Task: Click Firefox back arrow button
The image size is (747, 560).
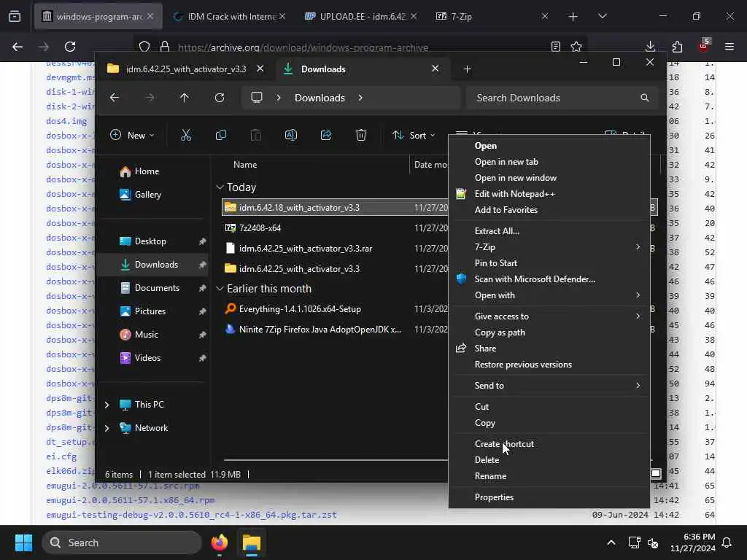Action: pyautogui.click(x=18, y=47)
